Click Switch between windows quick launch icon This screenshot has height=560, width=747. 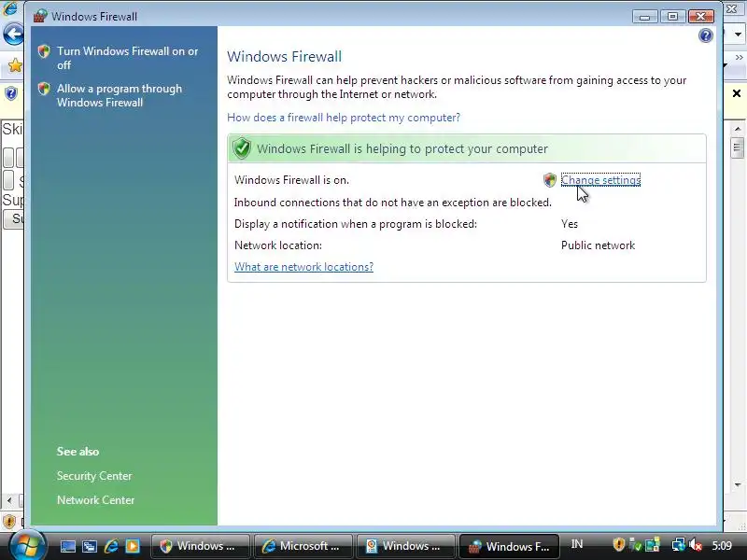tap(89, 546)
